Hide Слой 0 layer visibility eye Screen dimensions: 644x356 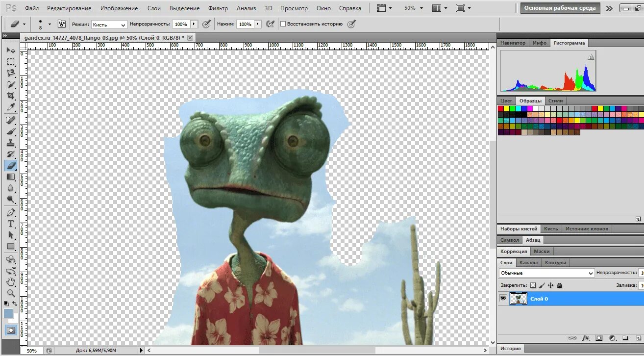(503, 298)
